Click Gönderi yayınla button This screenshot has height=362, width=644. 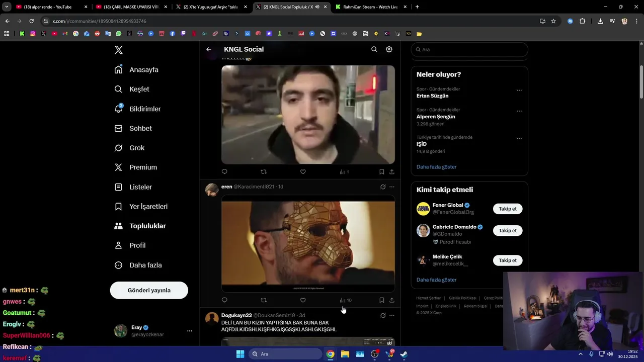pos(149,290)
